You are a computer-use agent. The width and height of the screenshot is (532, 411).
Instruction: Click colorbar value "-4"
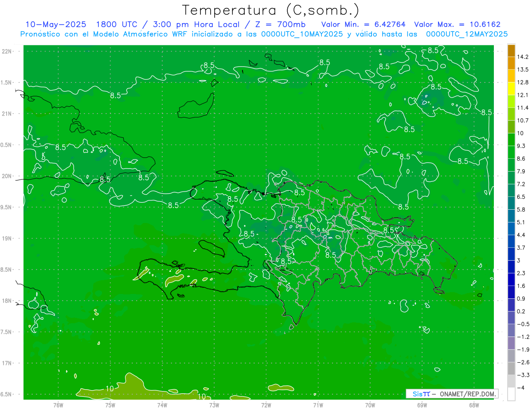click(521, 388)
